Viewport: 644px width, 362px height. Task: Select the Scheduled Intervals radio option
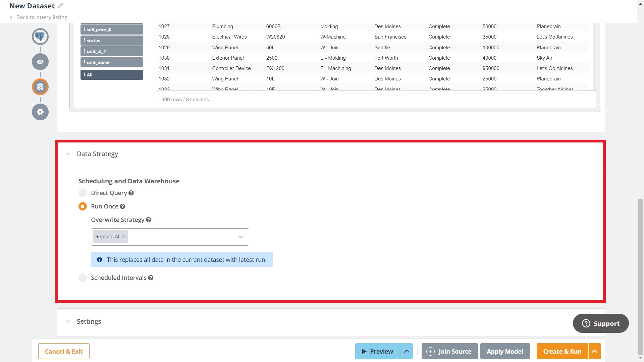(x=83, y=278)
